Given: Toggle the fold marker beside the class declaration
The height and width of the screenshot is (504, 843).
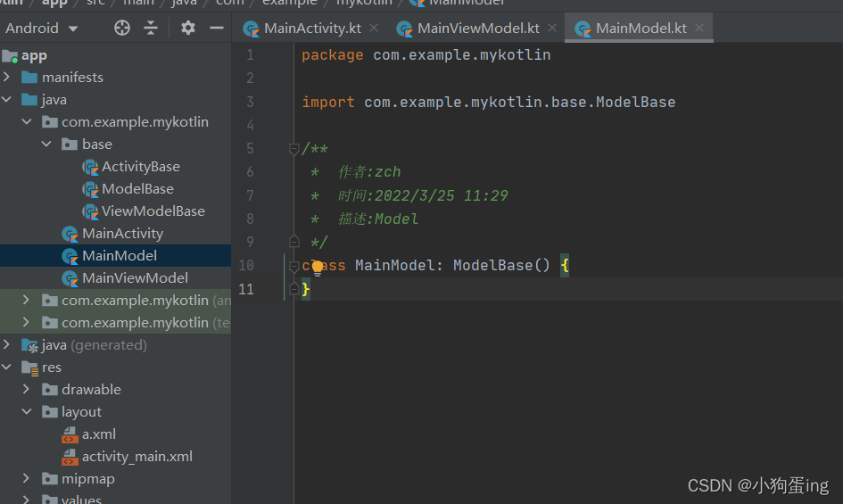Looking at the screenshot, I should [294, 265].
